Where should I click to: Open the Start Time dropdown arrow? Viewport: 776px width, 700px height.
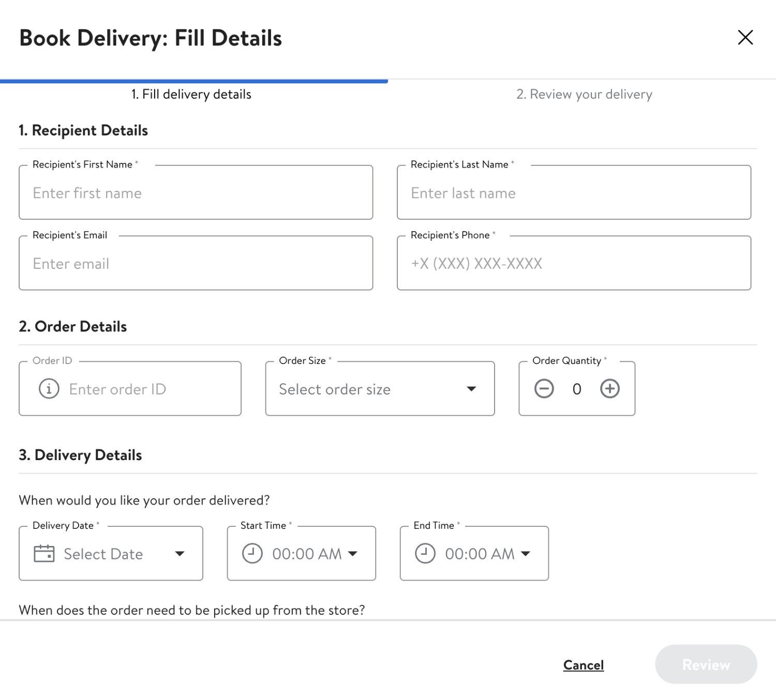(353, 554)
